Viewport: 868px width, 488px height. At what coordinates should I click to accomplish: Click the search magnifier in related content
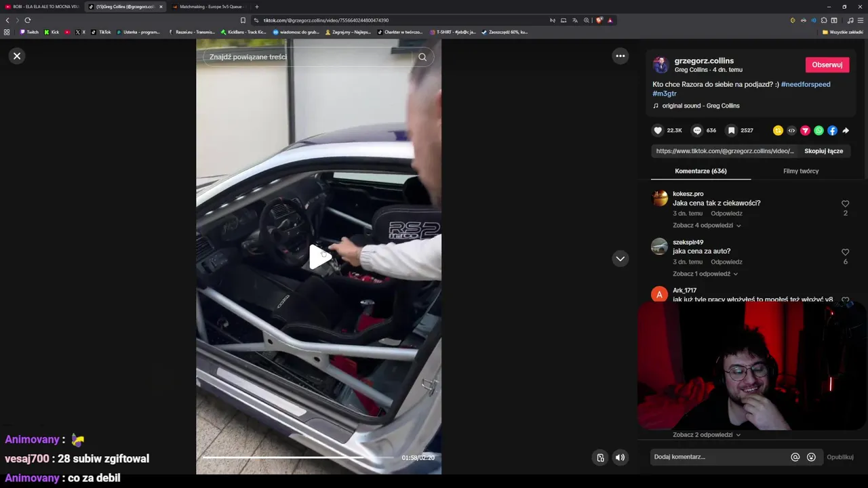[422, 57]
